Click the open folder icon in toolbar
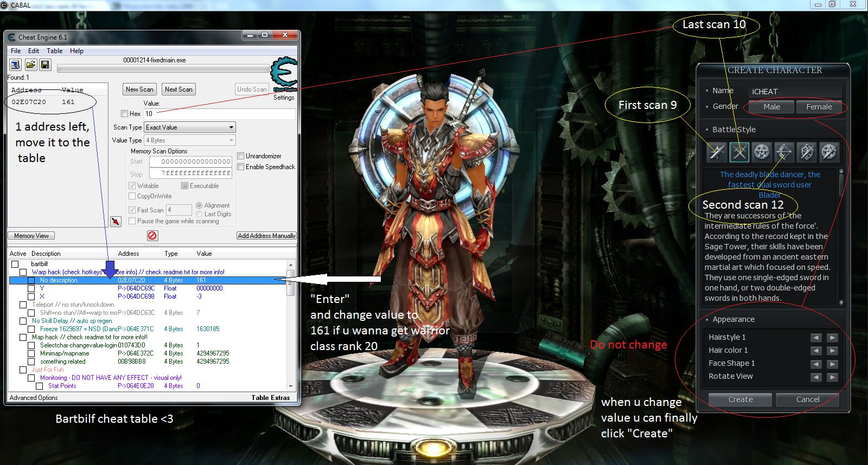868x465 pixels. 30,65
